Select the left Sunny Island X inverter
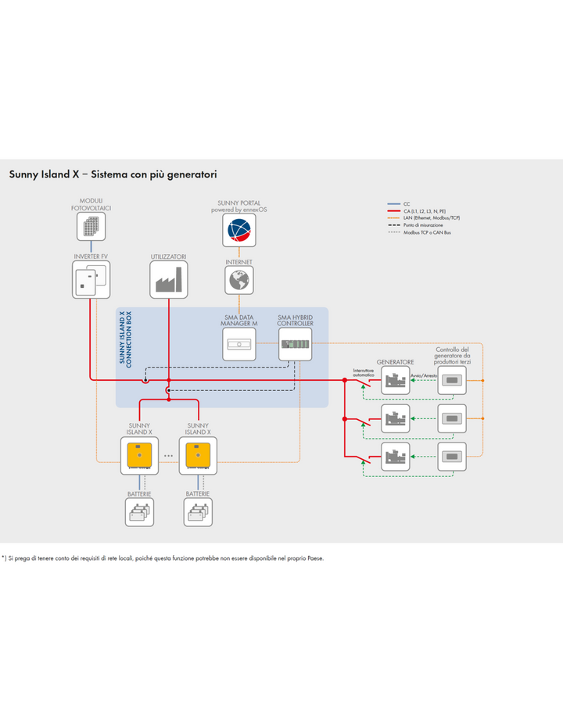 (x=139, y=456)
